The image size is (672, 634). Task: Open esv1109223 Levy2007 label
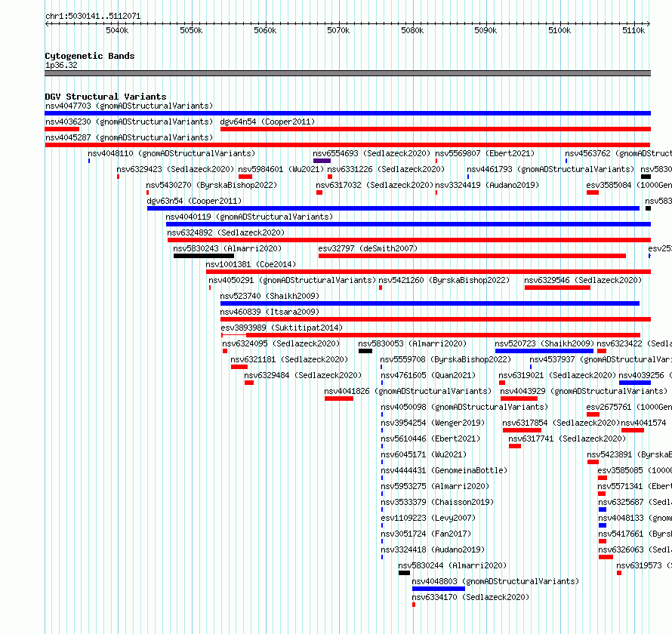(428, 518)
